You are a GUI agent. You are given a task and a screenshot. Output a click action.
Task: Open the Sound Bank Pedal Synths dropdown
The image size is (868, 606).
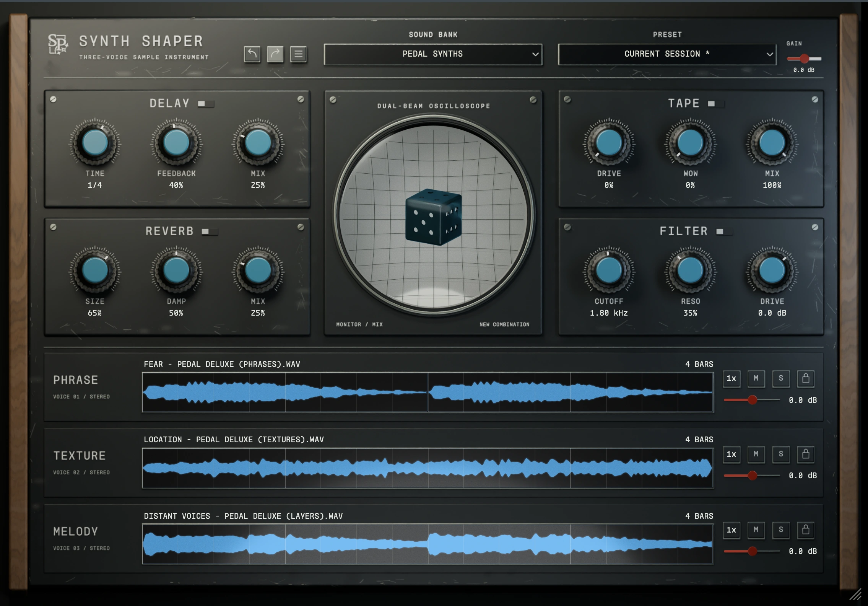pos(433,54)
